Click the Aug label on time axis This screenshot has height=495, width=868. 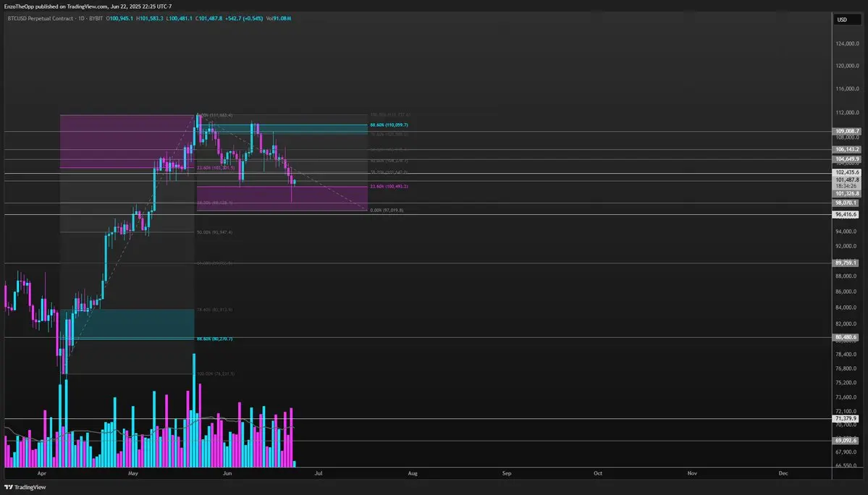click(413, 473)
